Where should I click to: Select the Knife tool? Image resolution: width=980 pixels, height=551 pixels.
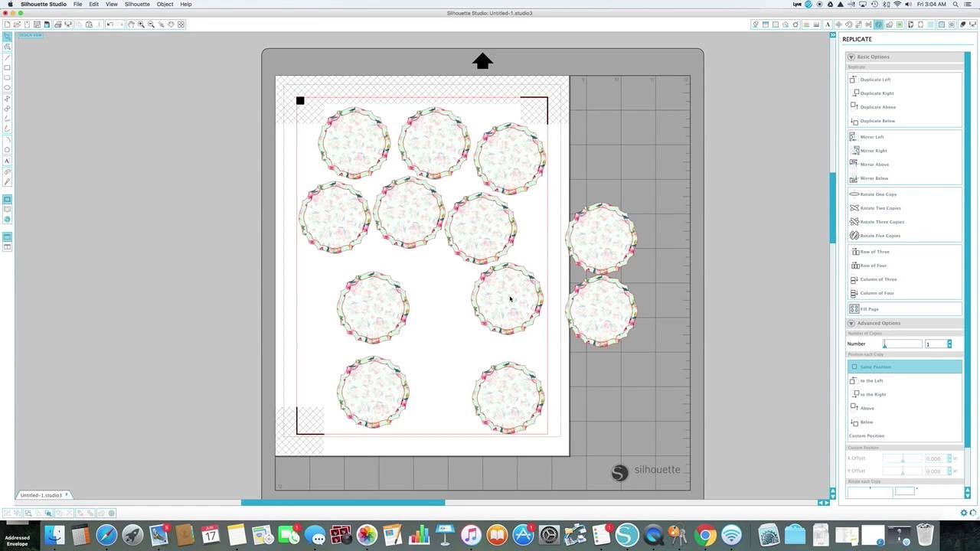7,182
